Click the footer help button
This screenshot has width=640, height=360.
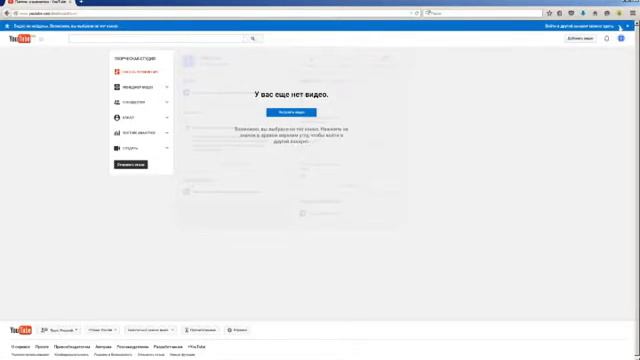[x=238, y=330]
